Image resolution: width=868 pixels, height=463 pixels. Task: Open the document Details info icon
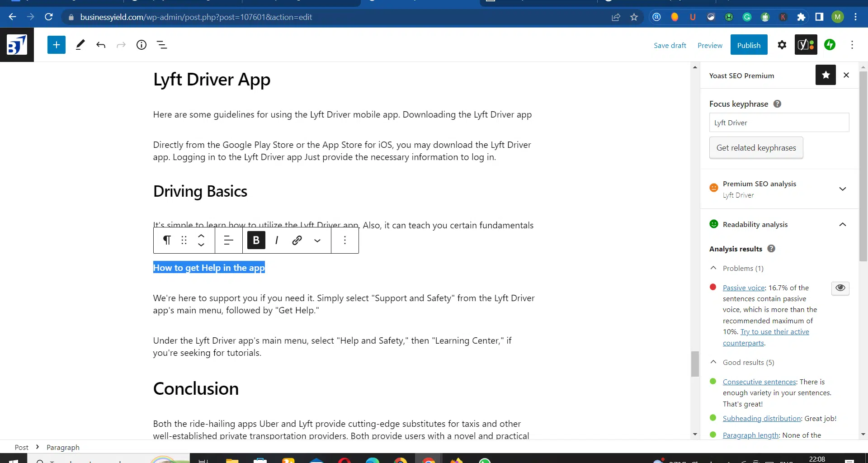[142, 45]
